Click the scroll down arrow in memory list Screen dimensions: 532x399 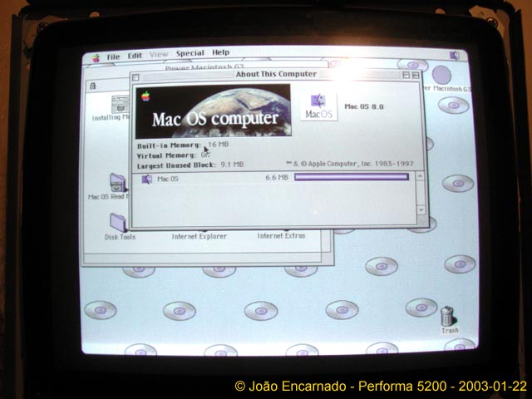point(421,209)
